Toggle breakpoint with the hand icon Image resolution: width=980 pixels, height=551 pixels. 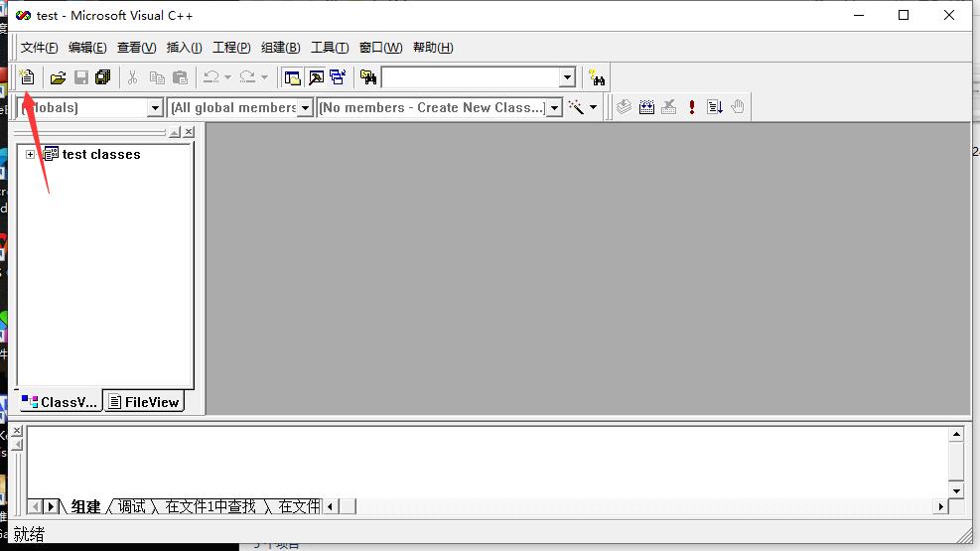pos(738,107)
